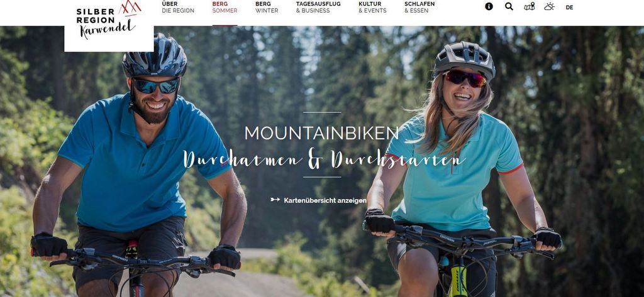Select the Berg Sommer navigation item
The height and width of the screenshot is (297, 644).
(x=225, y=8)
